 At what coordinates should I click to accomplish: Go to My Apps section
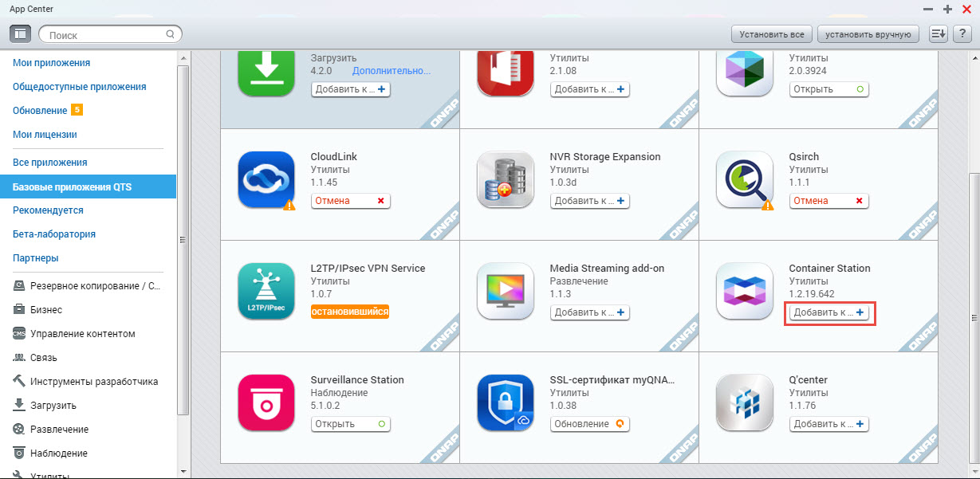click(x=51, y=62)
